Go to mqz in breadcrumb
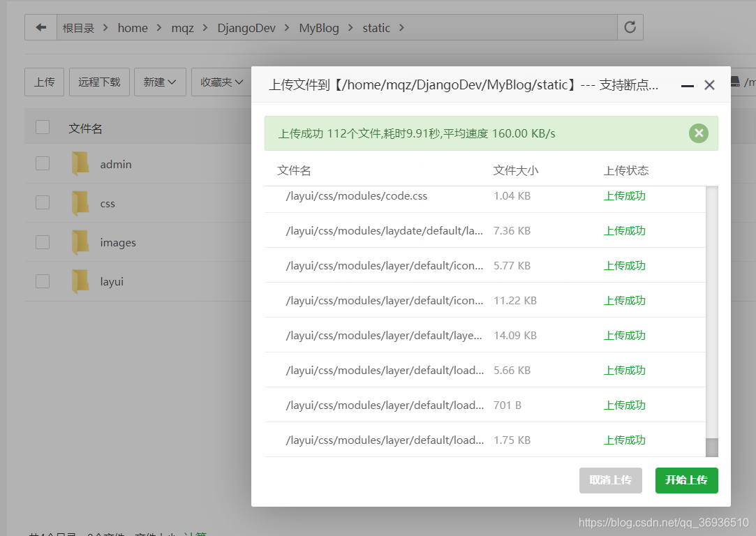 (182, 28)
